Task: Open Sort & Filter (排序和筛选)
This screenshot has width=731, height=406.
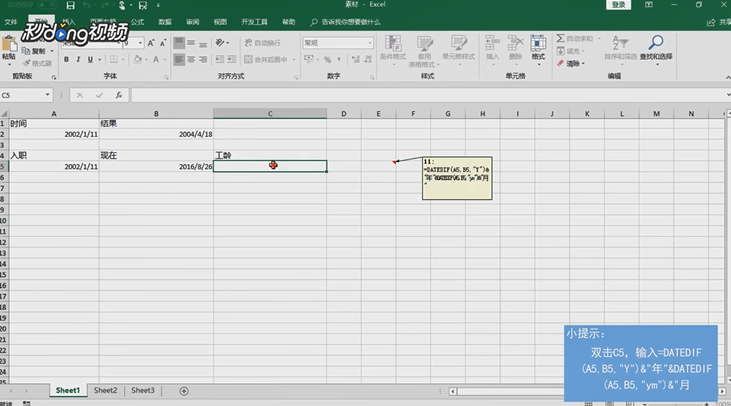Action: pos(620,47)
